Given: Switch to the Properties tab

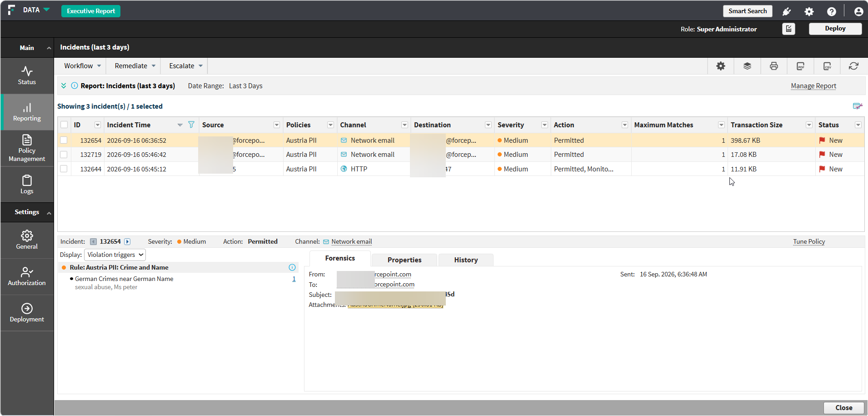Looking at the screenshot, I should pos(404,260).
